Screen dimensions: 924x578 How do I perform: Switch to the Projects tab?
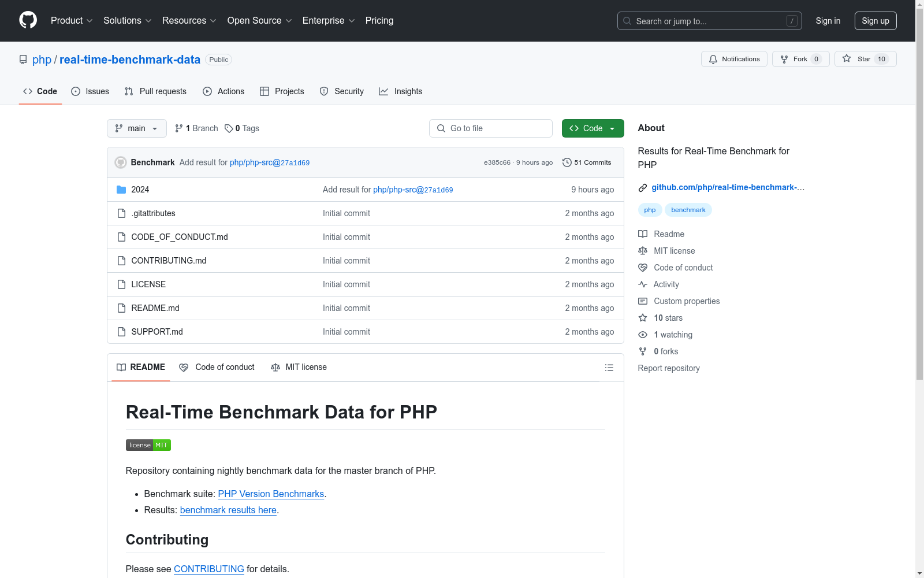pyautogui.click(x=282, y=91)
